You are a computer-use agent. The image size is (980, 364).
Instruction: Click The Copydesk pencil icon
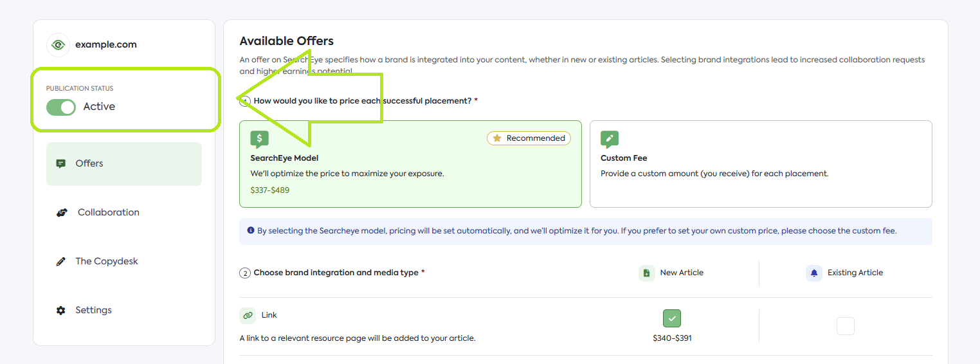[61, 261]
